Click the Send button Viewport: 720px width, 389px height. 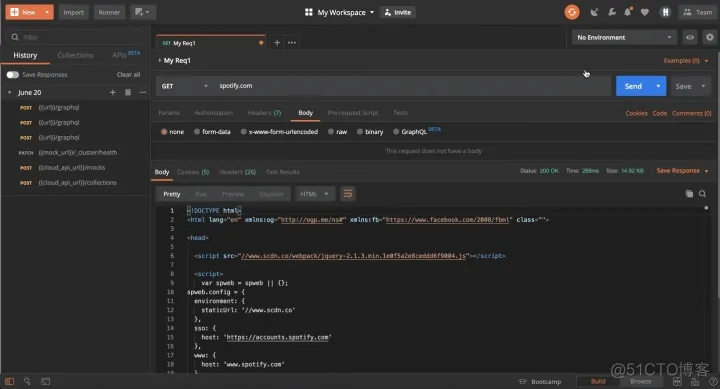tap(633, 86)
